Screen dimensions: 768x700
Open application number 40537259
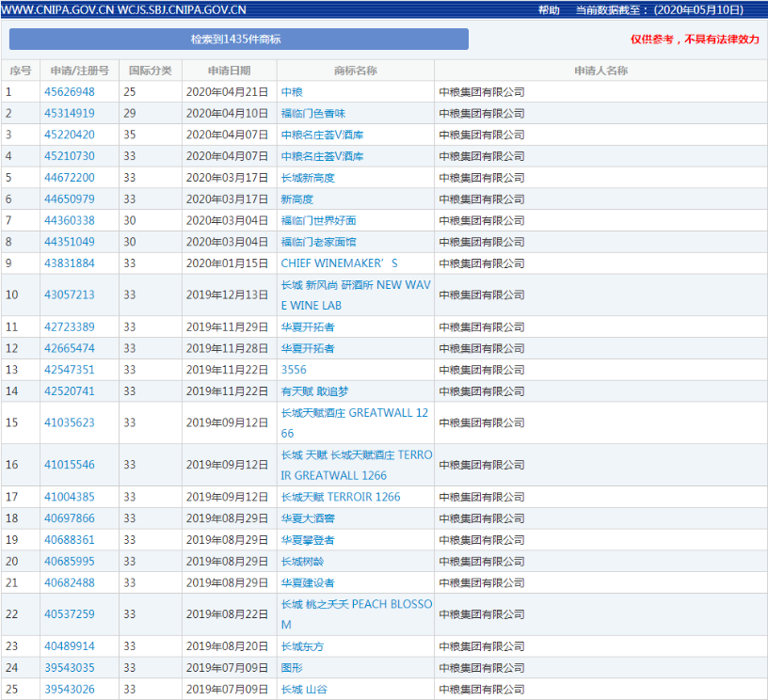click(x=69, y=614)
